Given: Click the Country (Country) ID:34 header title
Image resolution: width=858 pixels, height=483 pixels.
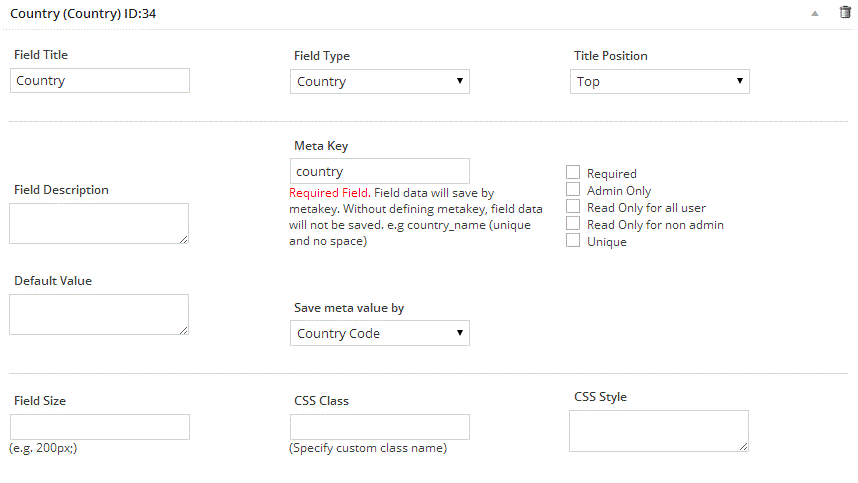Looking at the screenshot, I should click(x=83, y=14).
